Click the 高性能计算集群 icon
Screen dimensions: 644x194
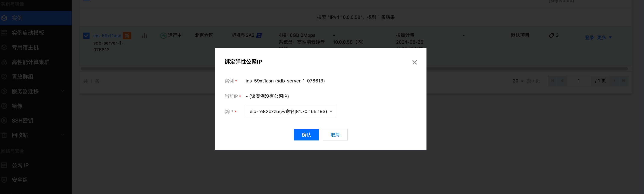(x=4, y=62)
